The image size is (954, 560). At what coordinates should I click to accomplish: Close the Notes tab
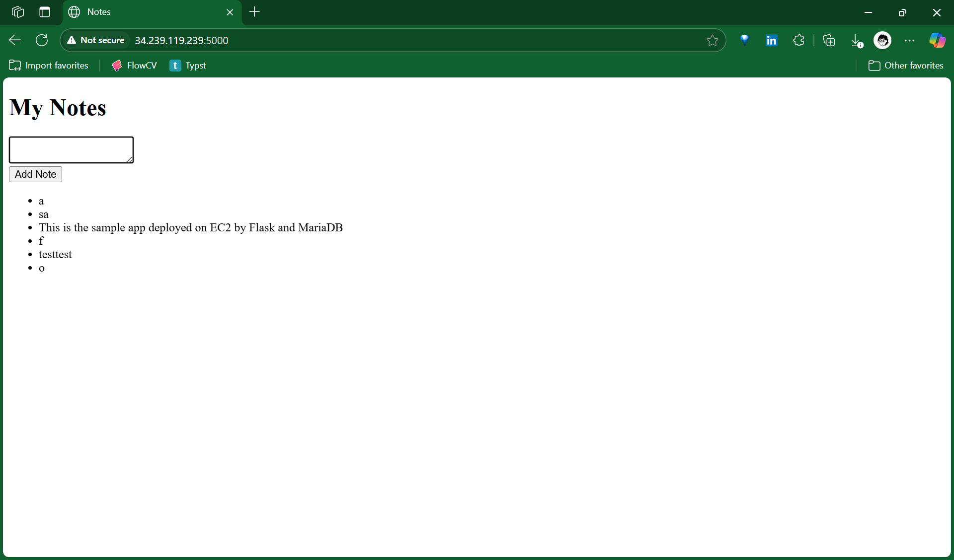(230, 12)
